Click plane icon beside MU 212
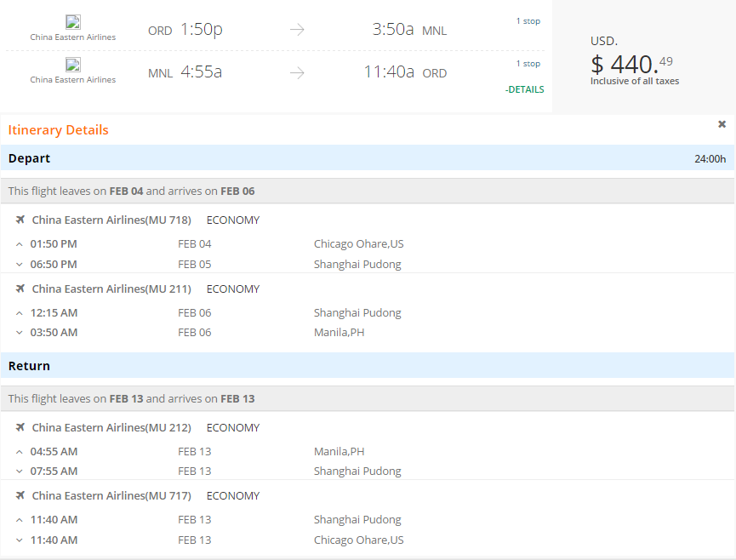The width and height of the screenshot is (736, 560). pyautogui.click(x=20, y=427)
